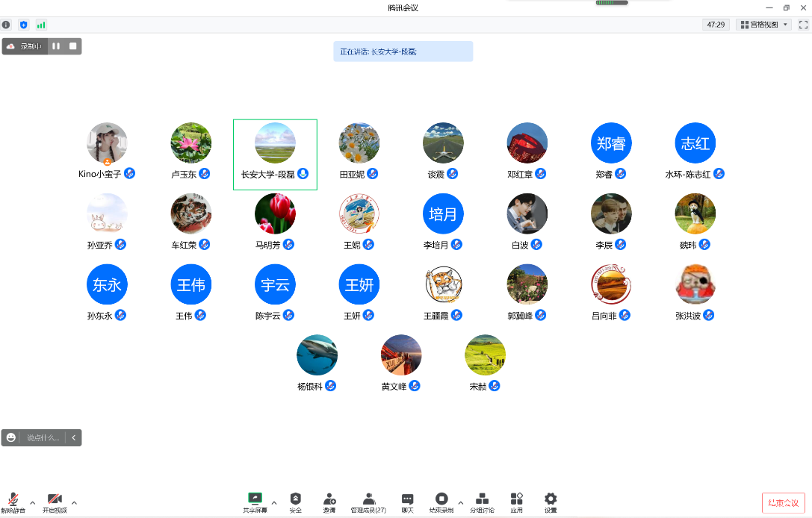The height and width of the screenshot is (518, 812).
Task: Open the meeting info icon
Action: pyautogui.click(x=7, y=25)
